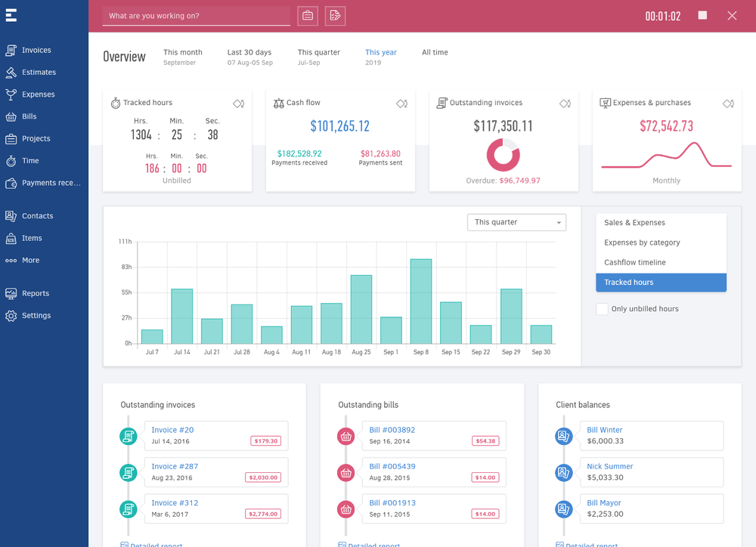Enable the Only unbilled hours checkbox

pyautogui.click(x=602, y=309)
